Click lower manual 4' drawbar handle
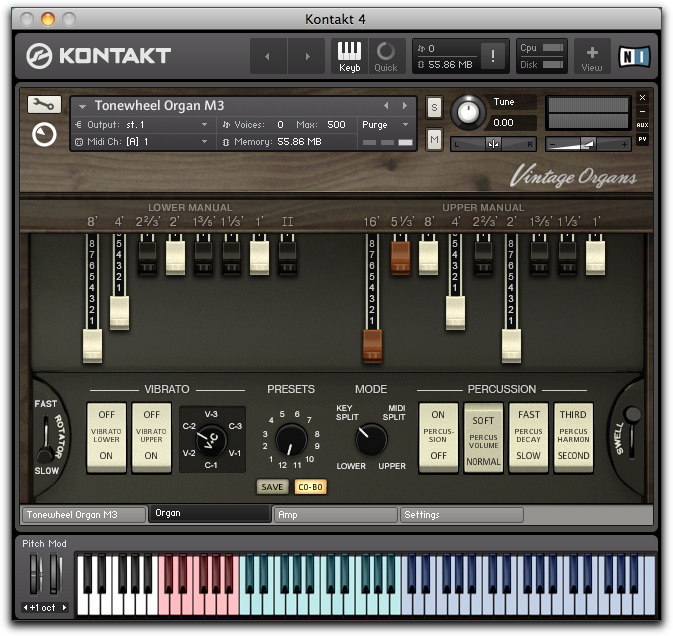 point(119,313)
